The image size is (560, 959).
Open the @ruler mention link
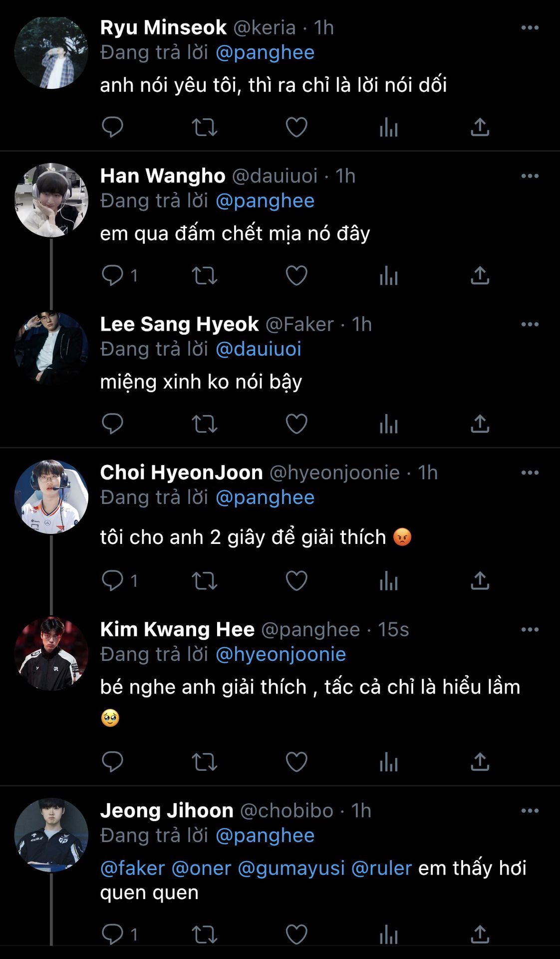382,869
